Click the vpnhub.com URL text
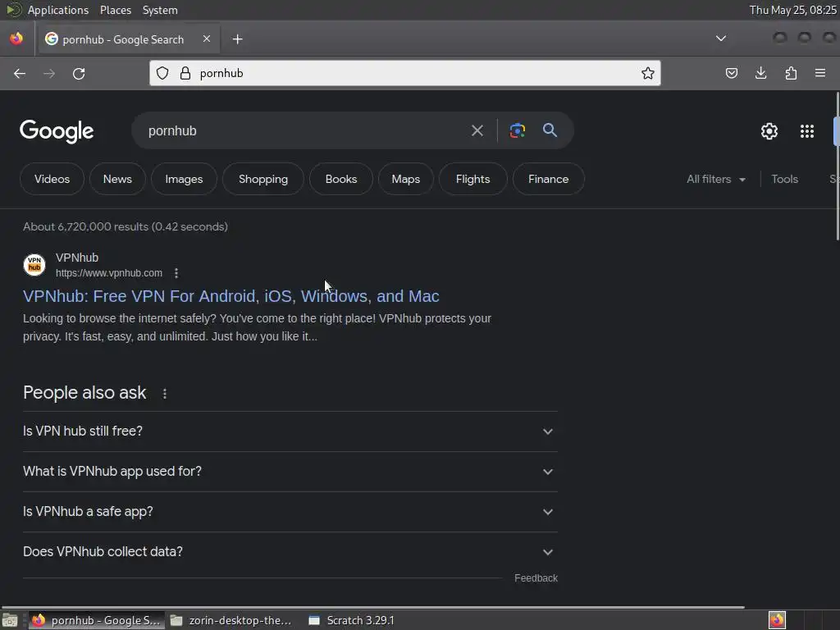 pos(109,273)
